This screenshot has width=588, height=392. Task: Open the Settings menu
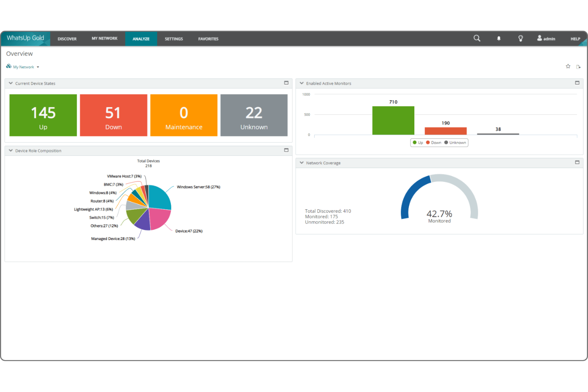(174, 39)
